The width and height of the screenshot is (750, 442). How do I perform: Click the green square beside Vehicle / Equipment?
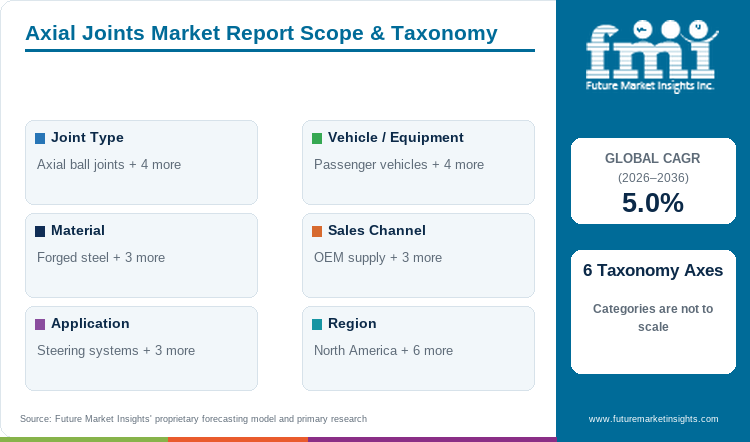point(317,138)
